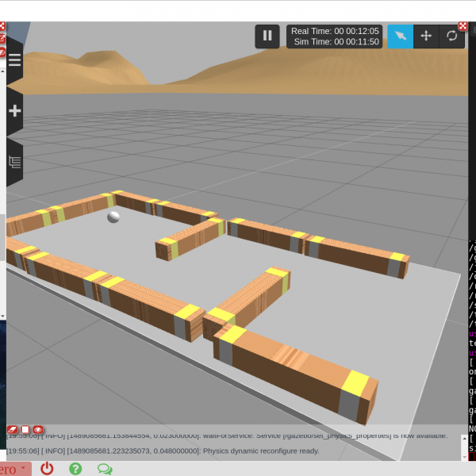Pause the running simulation
The height and width of the screenshot is (476, 476).
point(267,36)
